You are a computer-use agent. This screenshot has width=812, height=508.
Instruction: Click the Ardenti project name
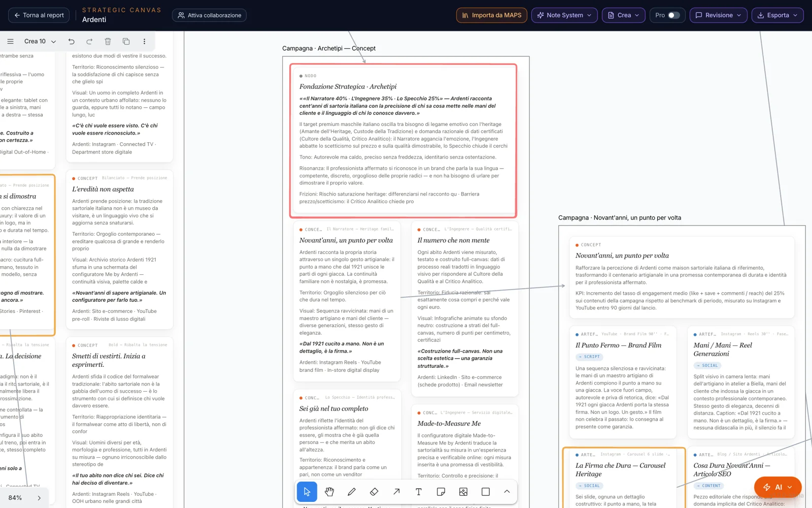[94, 19]
